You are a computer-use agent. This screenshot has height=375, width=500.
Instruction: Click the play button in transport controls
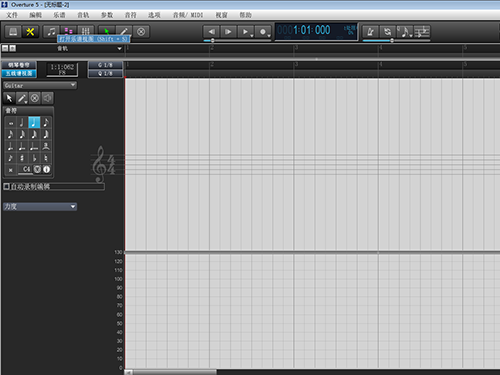tap(228, 32)
